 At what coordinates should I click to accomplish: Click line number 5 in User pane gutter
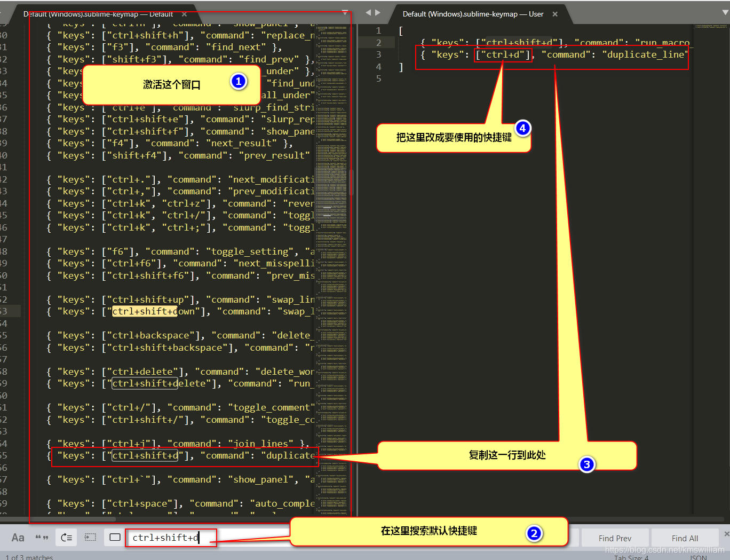coord(378,78)
